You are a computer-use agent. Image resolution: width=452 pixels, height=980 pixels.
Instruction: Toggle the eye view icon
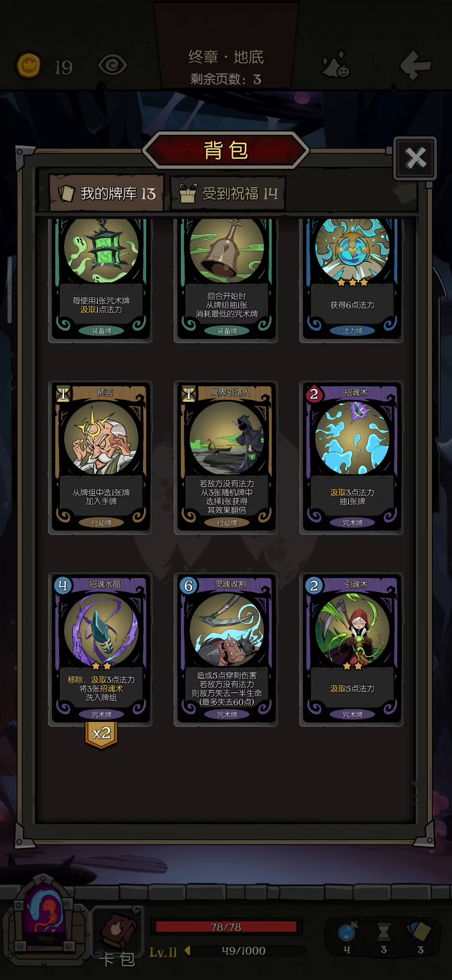113,65
